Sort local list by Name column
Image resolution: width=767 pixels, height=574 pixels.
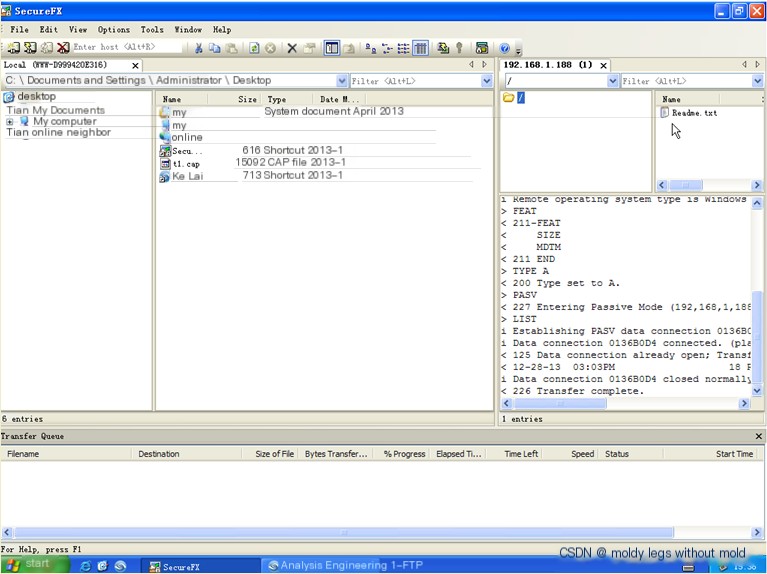(x=182, y=99)
